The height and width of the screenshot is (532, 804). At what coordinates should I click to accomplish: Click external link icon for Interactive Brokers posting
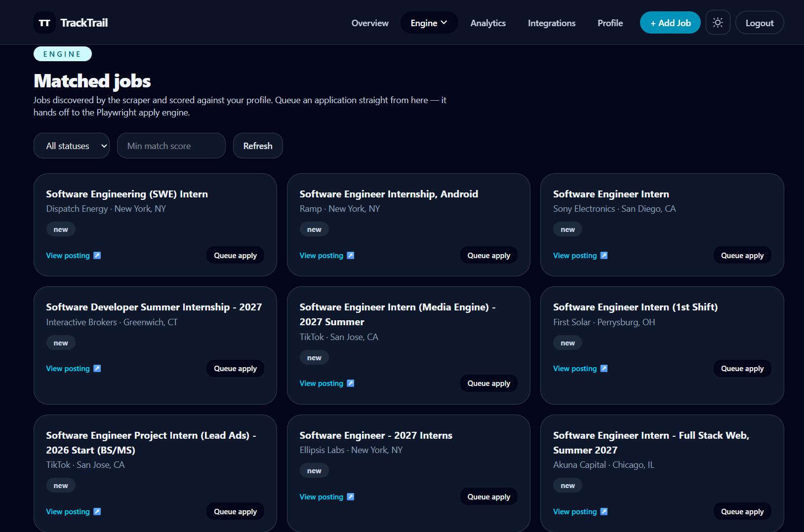click(97, 369)
